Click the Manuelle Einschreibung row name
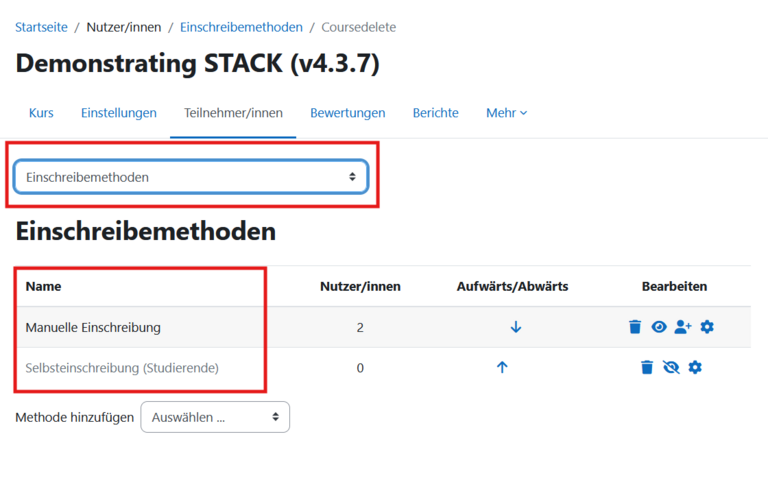 tap(93, 327)
